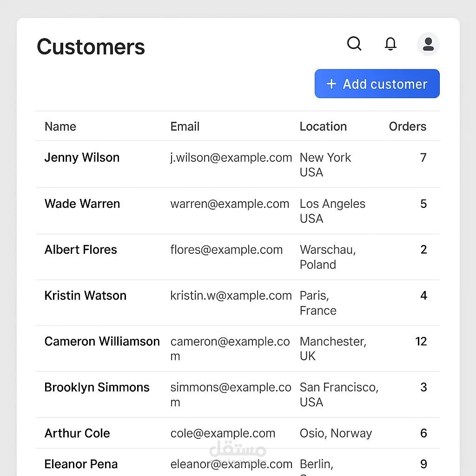Click the cole@example.com email address
Viewport: 476px width, 476px height.
(223, 433)
